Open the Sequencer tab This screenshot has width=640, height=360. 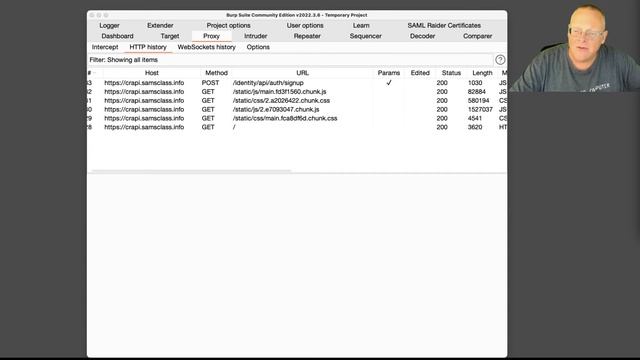(366, 36)
